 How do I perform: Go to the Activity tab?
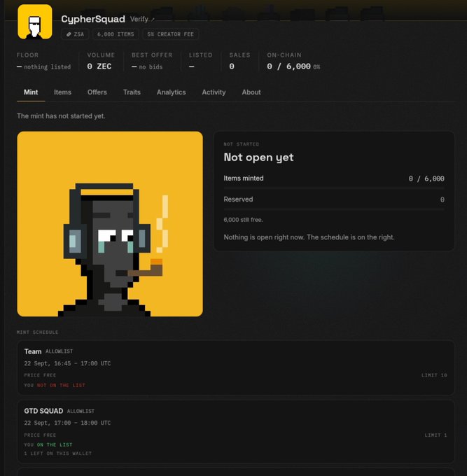tap(214, 92)
